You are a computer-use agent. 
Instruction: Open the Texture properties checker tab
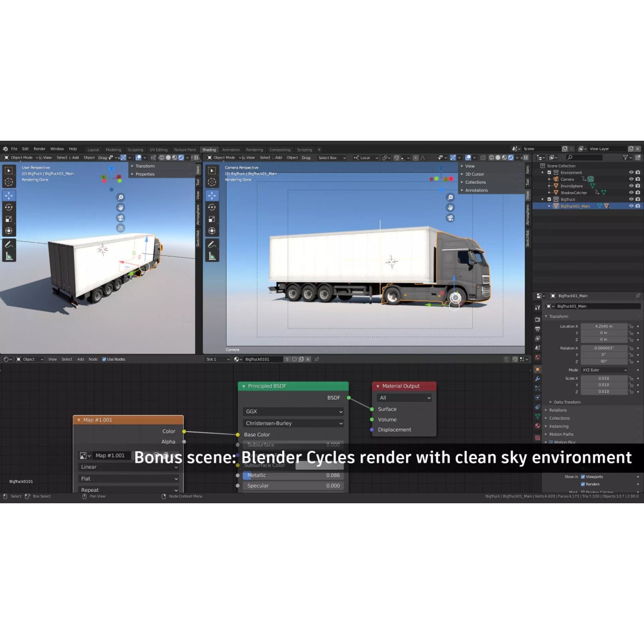(537, 438)
